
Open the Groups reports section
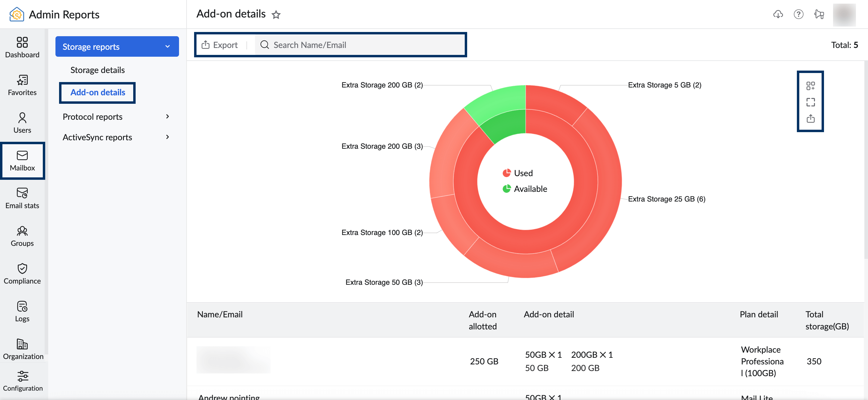pos(22,236)
